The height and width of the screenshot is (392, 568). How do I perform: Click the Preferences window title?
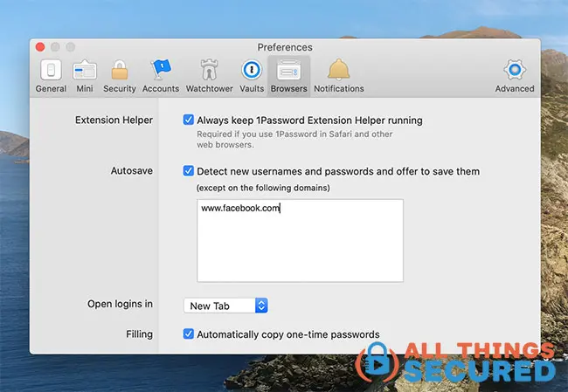pos(285,47)
